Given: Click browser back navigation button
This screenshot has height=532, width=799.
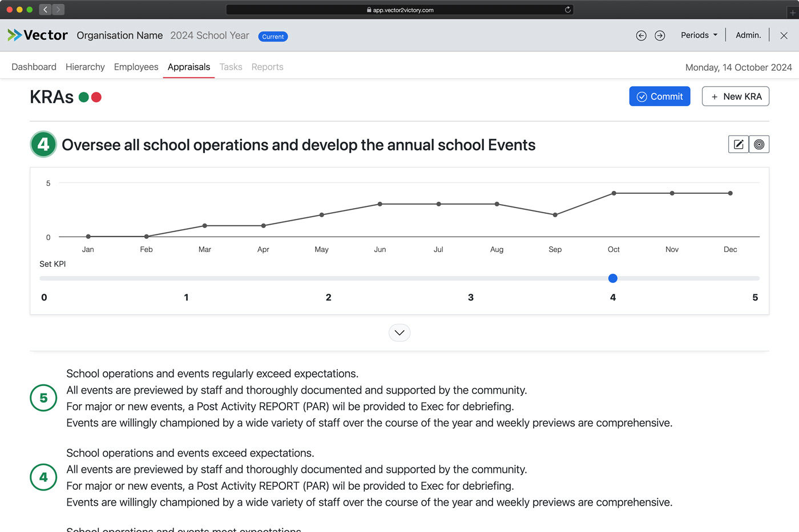Looking at the screenshot, I should tap(45, 10).
